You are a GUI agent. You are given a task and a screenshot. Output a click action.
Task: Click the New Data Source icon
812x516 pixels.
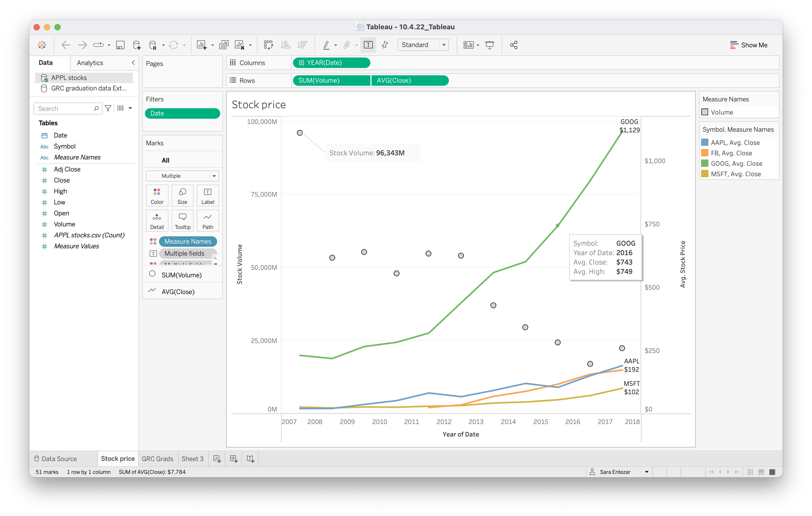click(x=136, y=45)
